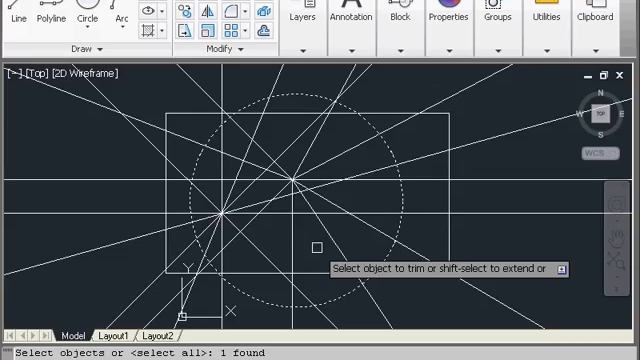Viewport: 640px width, 360px height.
Task: Expand arrow under Layers panel
Action: tap(303, 51)
